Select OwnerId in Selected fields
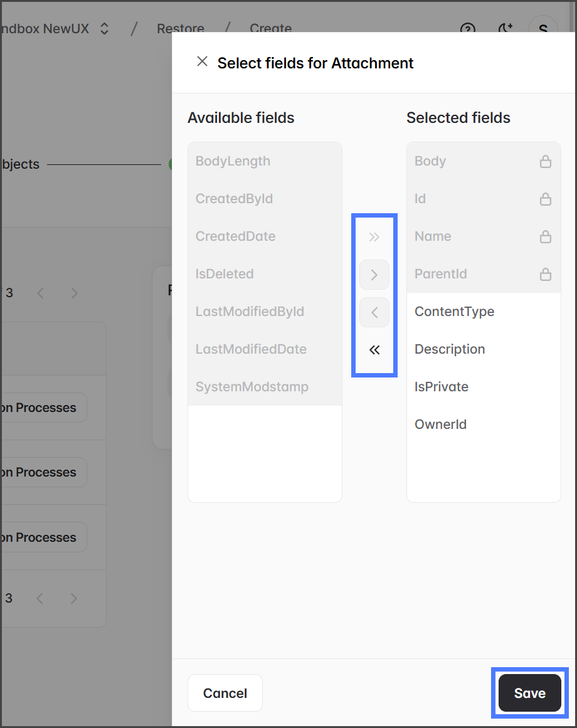The image size is (577, 728). click(440, 425)
